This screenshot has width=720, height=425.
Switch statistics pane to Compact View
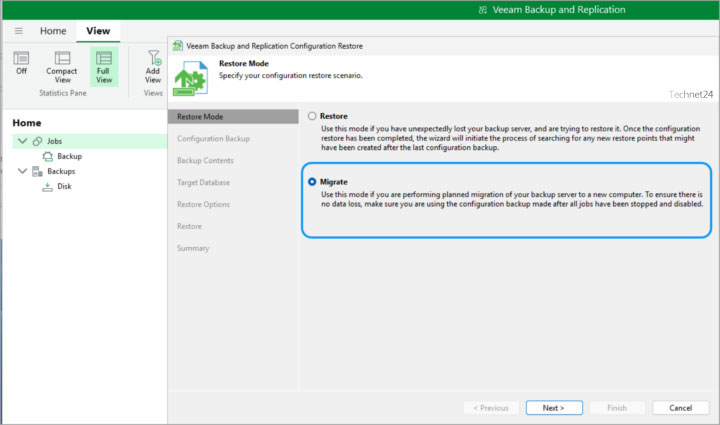point(62,67)
